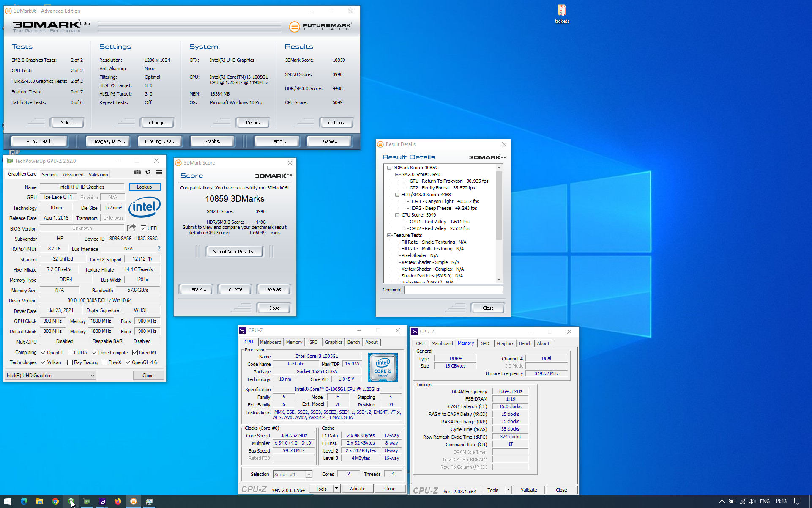Toggle the Vulkan checkbox
Image resolution: width=812 pixels, height=508 pixels.
pos(43,362)
